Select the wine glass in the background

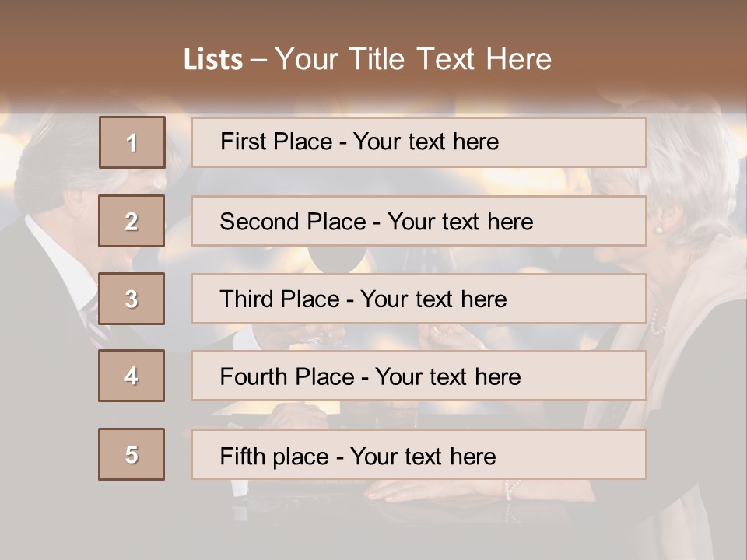click(x=336, y=261)
